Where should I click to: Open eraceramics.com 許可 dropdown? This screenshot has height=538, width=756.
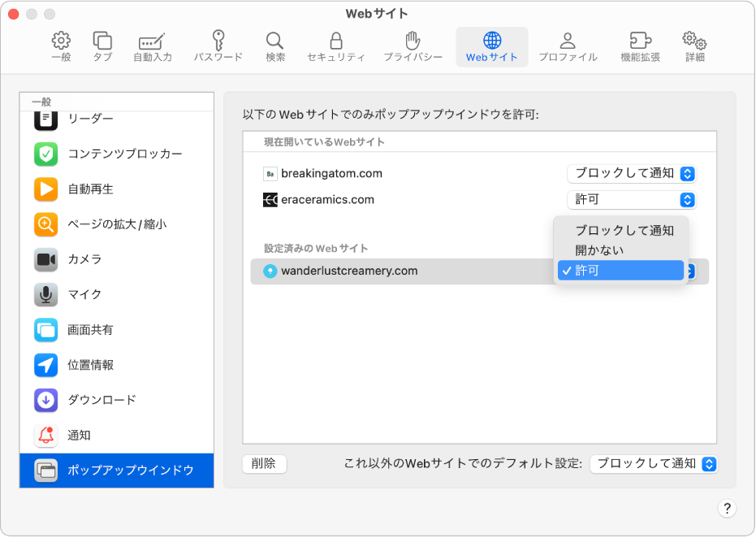tap(632, 200)
